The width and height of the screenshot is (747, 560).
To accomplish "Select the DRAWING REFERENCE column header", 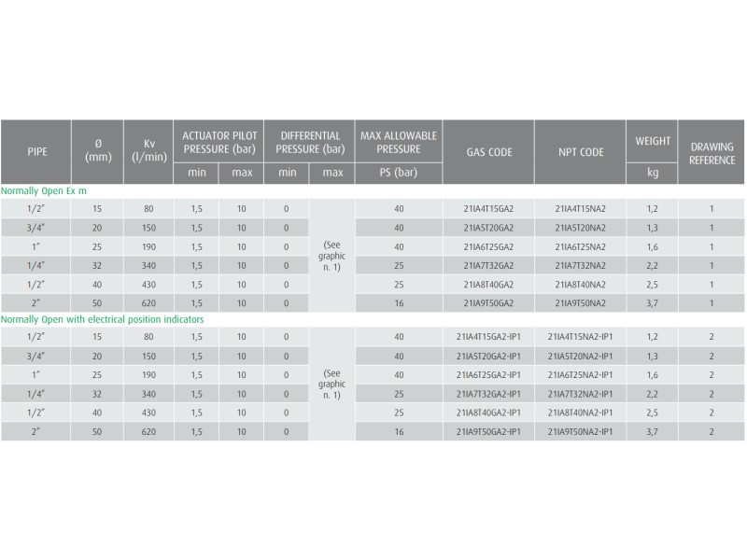I will pos(712,153).
